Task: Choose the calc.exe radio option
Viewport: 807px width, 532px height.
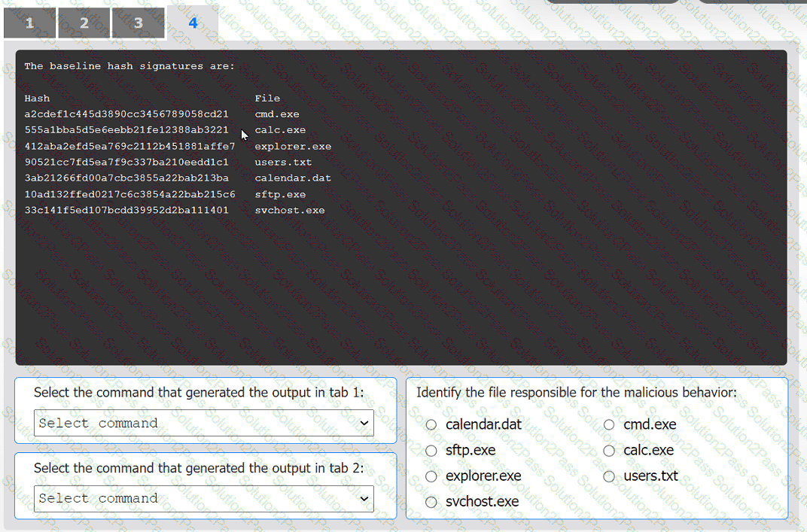Action: coord(609,451)
